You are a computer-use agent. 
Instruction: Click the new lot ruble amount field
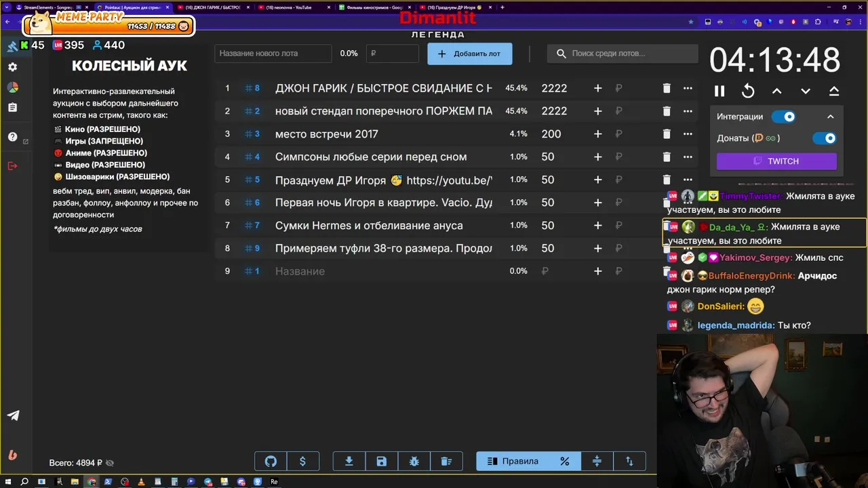coord(392,54)
